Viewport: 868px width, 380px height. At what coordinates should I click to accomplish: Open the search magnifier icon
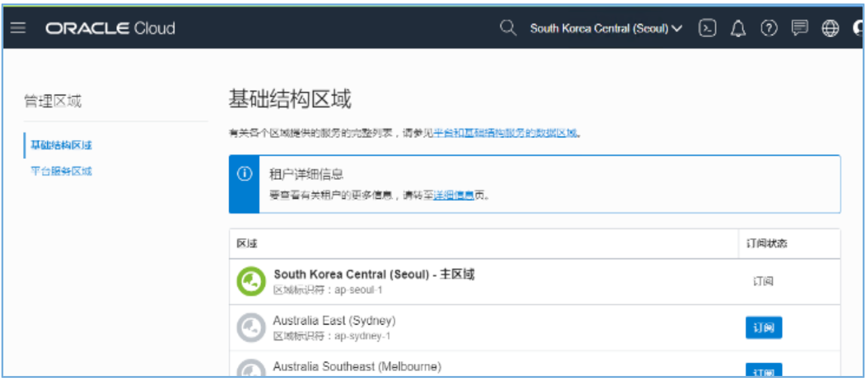click(x=507, y=28)
